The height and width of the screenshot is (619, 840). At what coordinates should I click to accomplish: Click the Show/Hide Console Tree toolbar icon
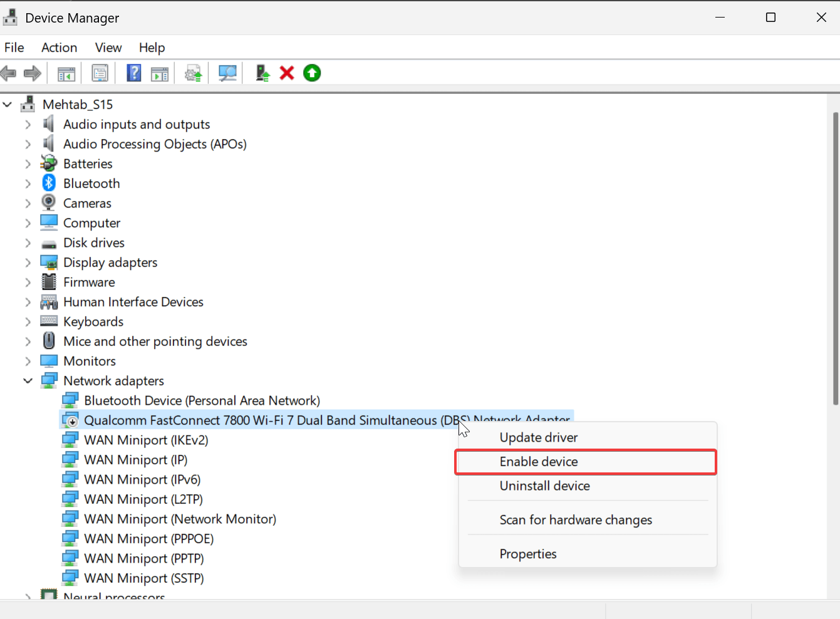pos(66,73)
